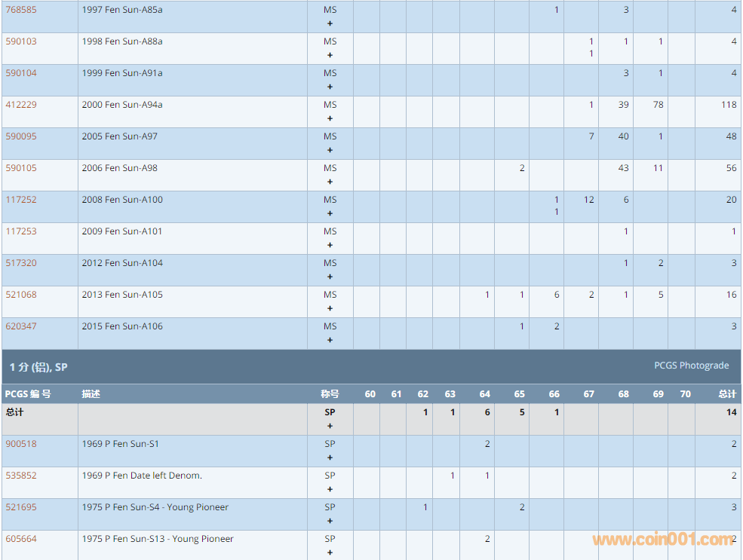Image resolution: width=743 pixels, height=560 pixels.
Task: Open PCGS number 605664 link
Action: click(x=20, y=539)
